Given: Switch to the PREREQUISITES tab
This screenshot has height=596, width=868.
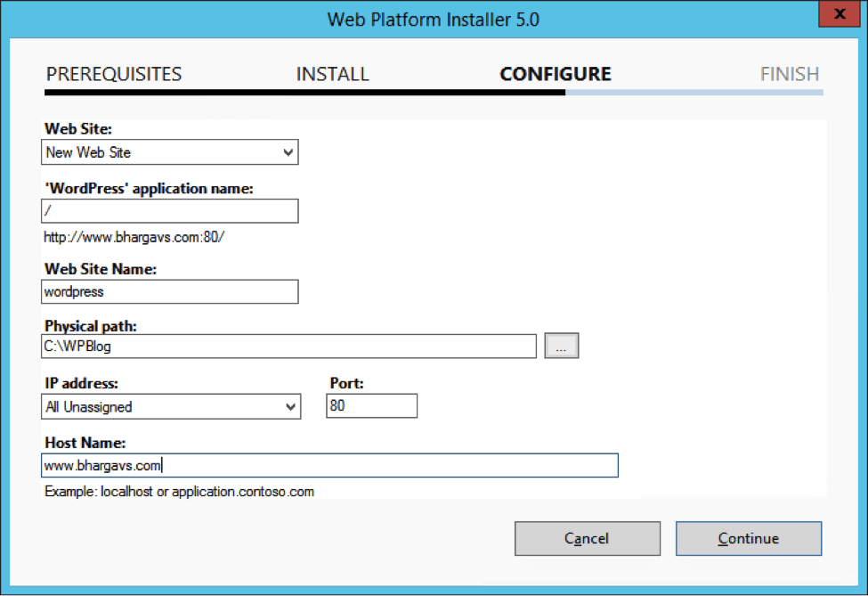Looking at the screenshot, I should [x=114, y=74].
